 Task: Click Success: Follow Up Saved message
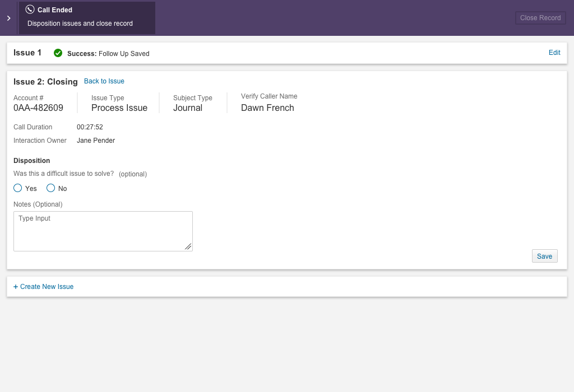pos(108,53)
